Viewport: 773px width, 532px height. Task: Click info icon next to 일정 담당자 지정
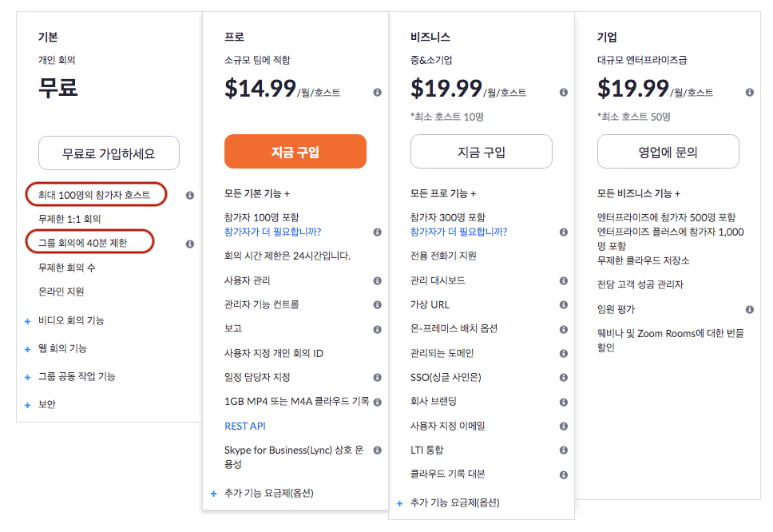[x=377, y=377]
